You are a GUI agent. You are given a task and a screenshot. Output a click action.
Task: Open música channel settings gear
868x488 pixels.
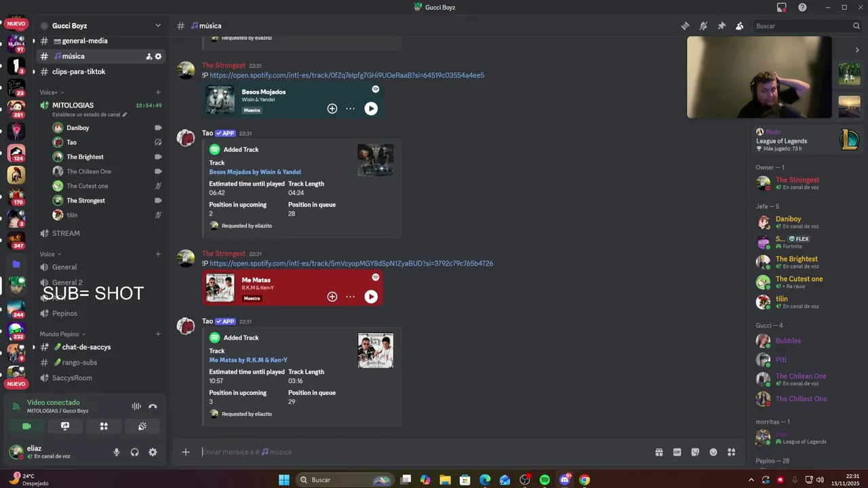[x=158, y=56]
